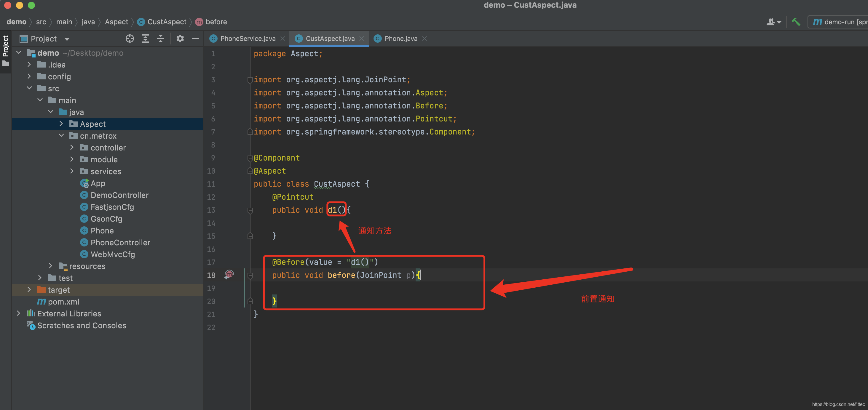The height and width of the screenshot is (410, 868).
Task: Open the user account icon menu
Action: point(774,22)
